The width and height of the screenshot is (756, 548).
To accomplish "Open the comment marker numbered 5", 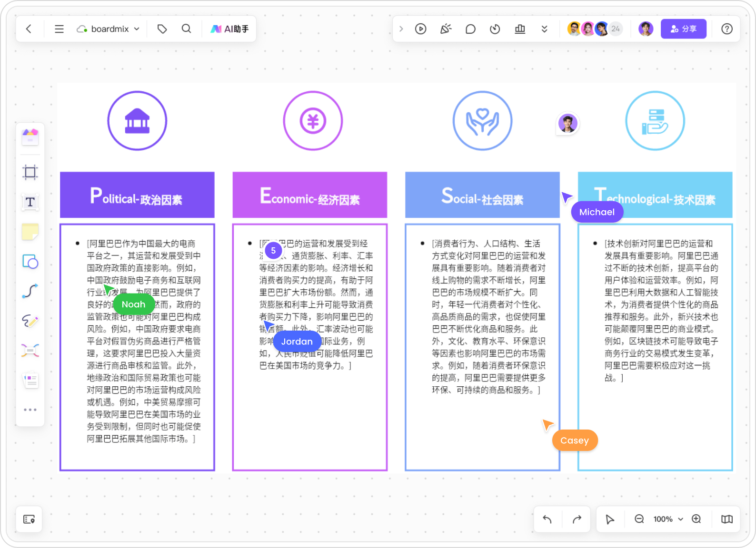I will 273,250.
